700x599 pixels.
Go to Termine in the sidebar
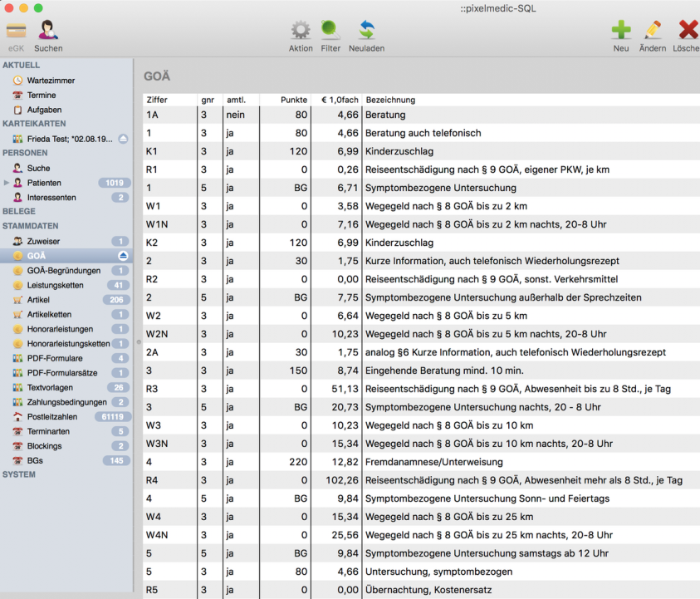click(42, 96)
